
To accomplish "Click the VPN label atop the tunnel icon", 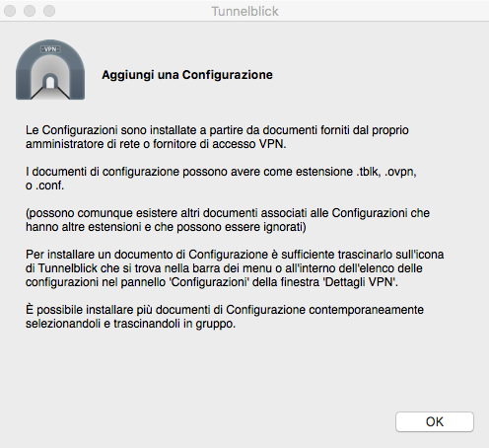I will click(x=50, y=49).
